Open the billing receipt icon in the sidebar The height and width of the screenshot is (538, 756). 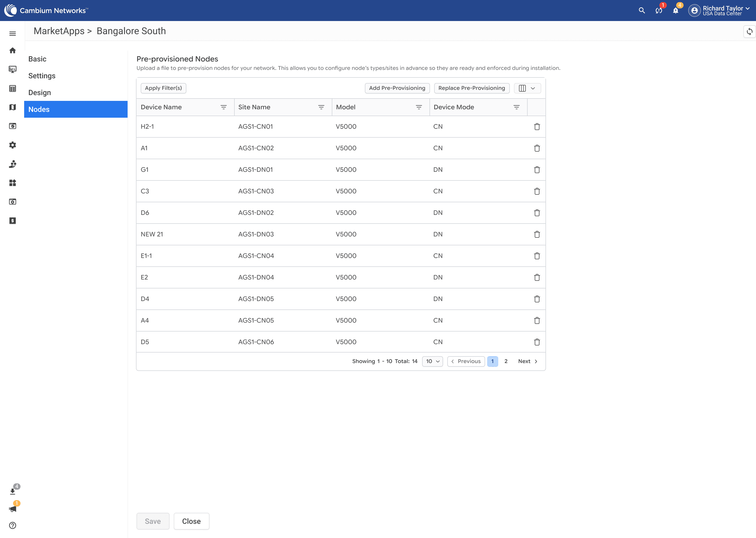coord(13,221)
